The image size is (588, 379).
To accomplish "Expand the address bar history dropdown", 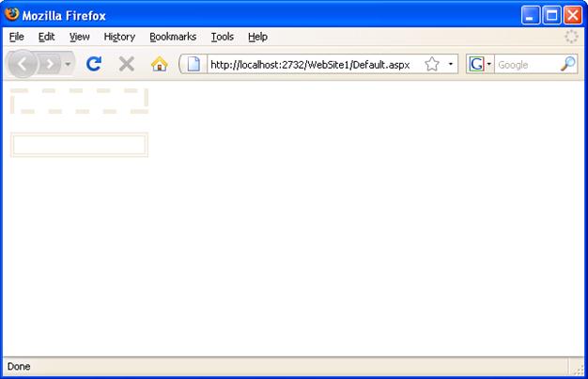I will pyautogui.click(x=450, y=64).
